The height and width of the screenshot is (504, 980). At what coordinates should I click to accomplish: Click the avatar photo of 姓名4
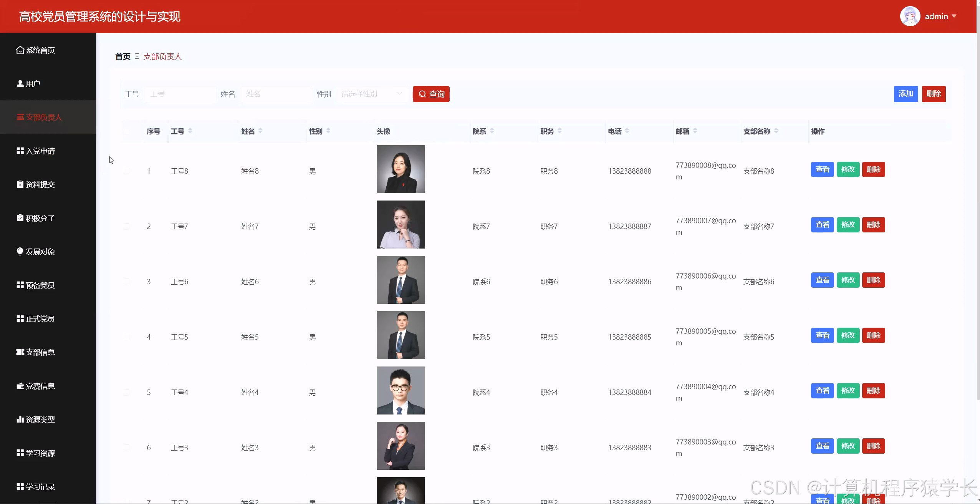[401, 390]
